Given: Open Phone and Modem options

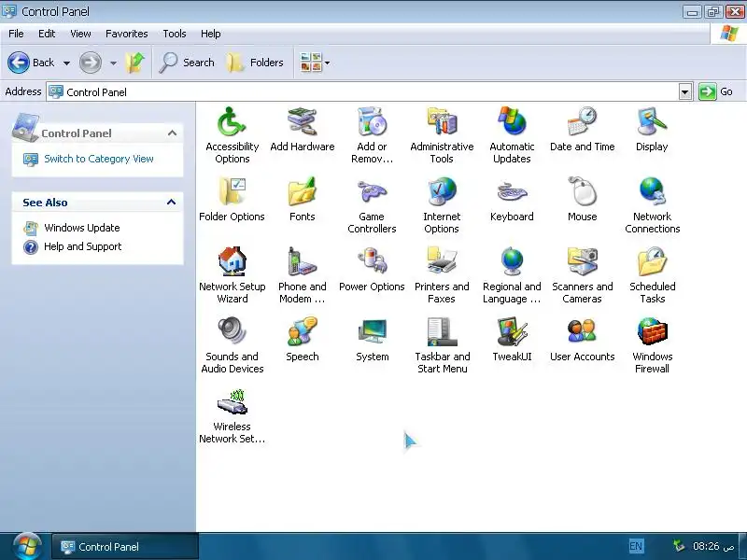Looking at the screenshot, I should coord(302,274).
